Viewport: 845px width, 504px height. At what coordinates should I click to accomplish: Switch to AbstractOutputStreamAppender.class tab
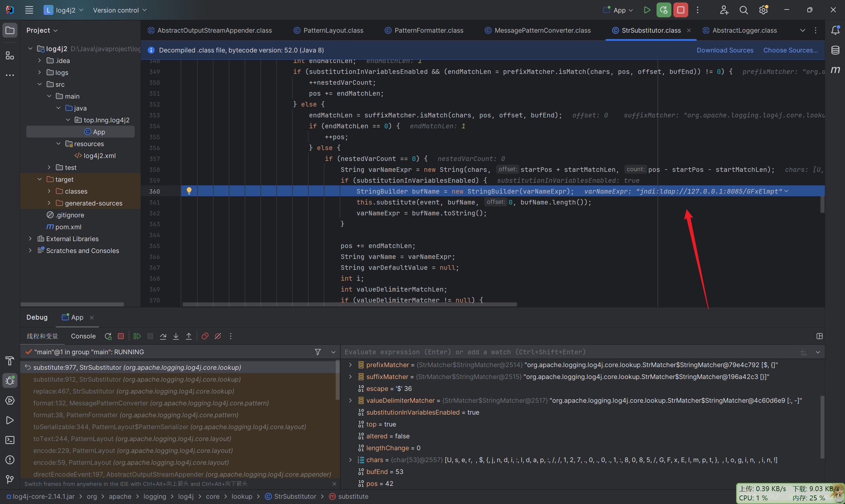pyautogui.click(x=210, y=30)
